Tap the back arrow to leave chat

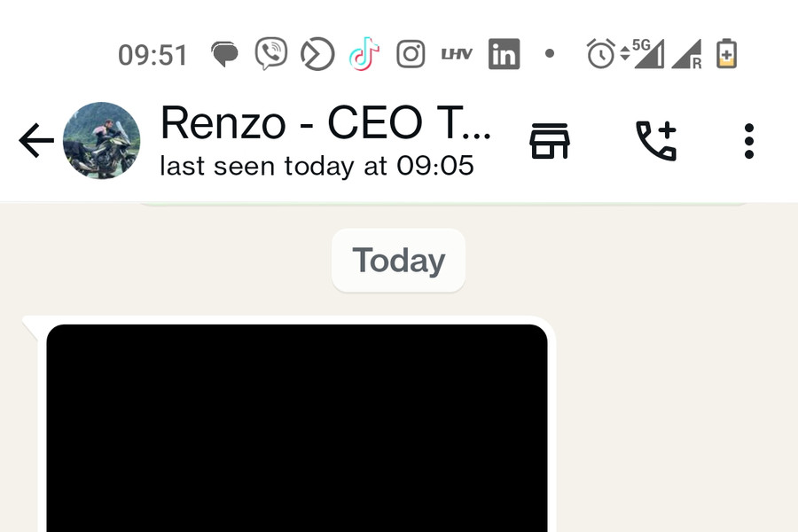(x=35, y=141)
